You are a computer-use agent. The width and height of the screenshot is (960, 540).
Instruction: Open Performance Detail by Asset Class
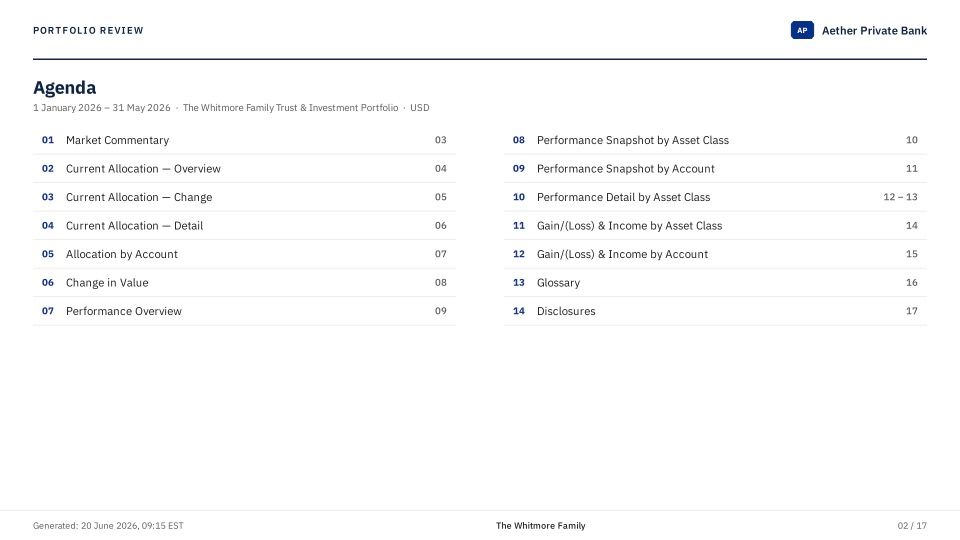coord(715,197)
